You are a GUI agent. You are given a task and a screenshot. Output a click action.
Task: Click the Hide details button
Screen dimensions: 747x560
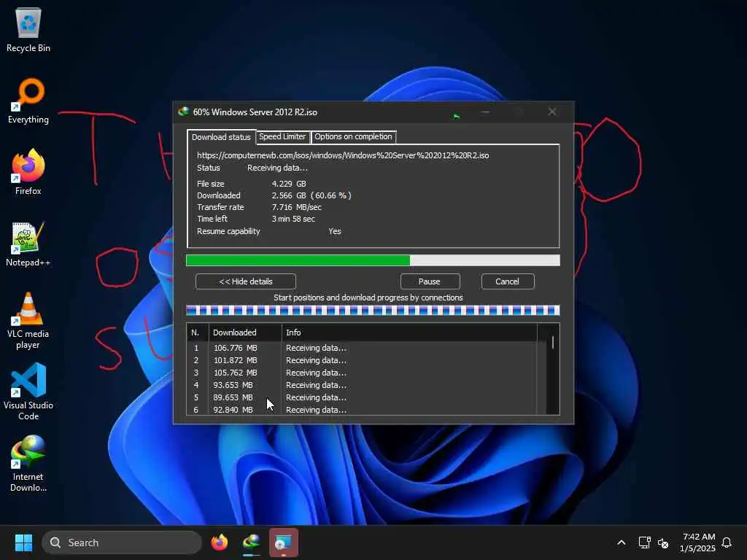pyautogui.click(x=245, y=281)
